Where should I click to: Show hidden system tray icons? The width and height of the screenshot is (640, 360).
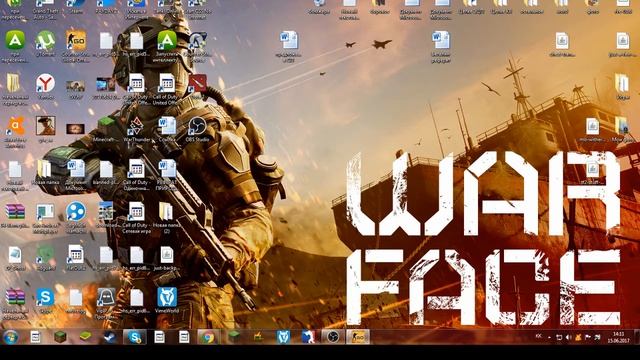[x=549, y=337]
